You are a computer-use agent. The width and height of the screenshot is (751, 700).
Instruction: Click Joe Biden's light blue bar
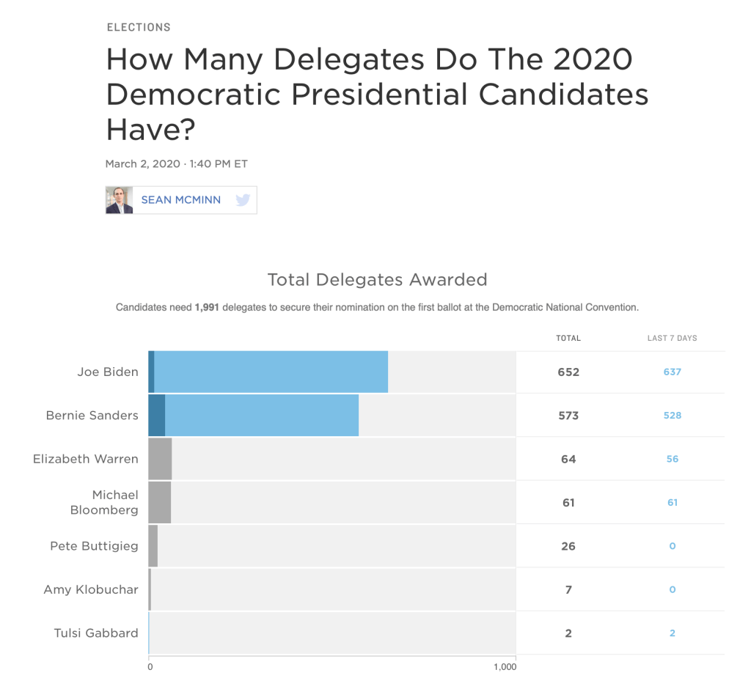[x=271, y=372]
